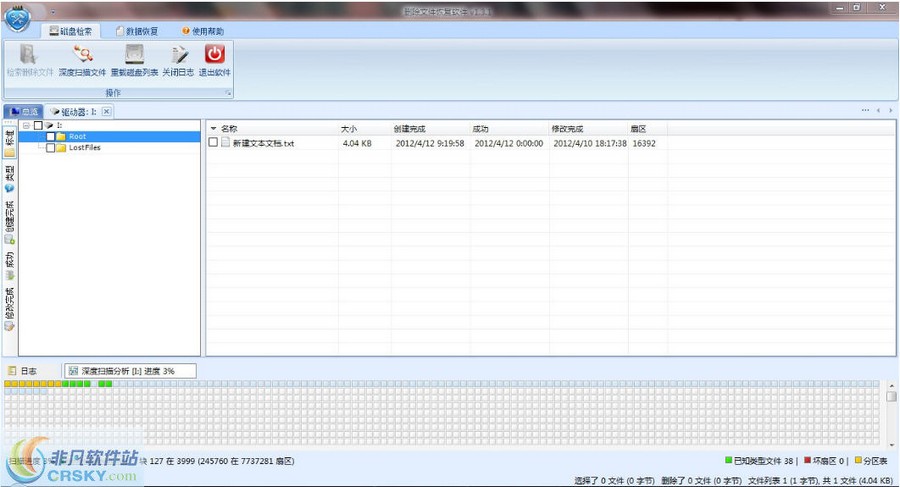Click yellow 分区表 legend swatch
900x487 pixels.
pos(859,460)
